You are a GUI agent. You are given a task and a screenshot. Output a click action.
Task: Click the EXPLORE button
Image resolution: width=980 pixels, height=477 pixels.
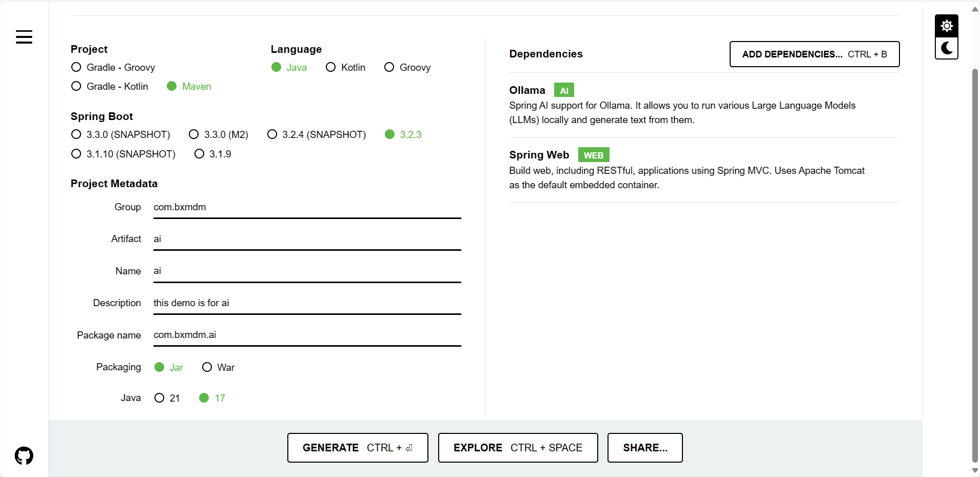pyautogui.click(x=518, y=448)
